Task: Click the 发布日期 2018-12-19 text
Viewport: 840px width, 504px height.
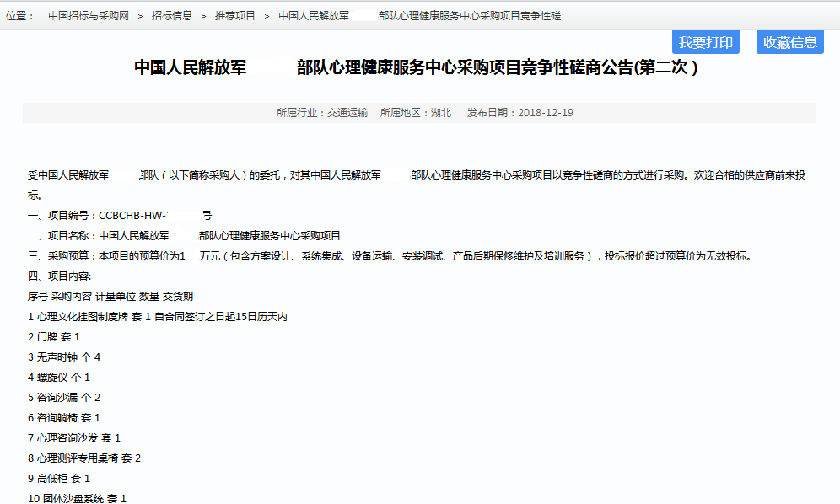Action: coord(520,113)
